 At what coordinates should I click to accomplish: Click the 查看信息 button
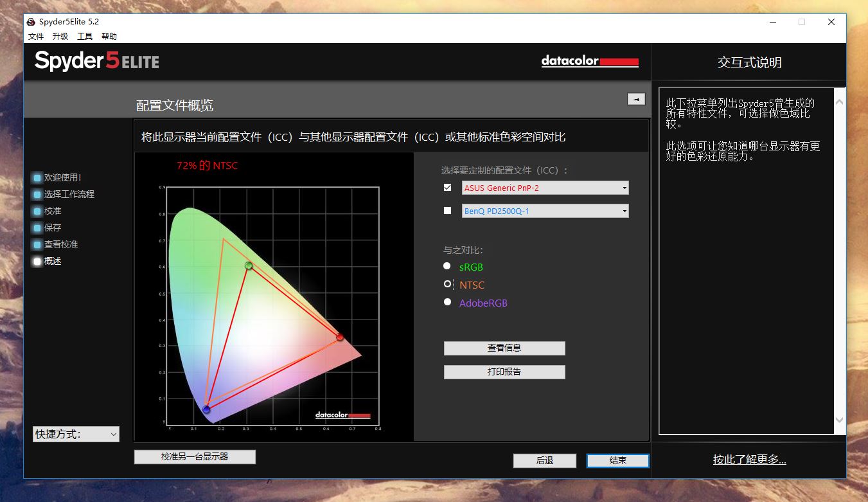504,348
